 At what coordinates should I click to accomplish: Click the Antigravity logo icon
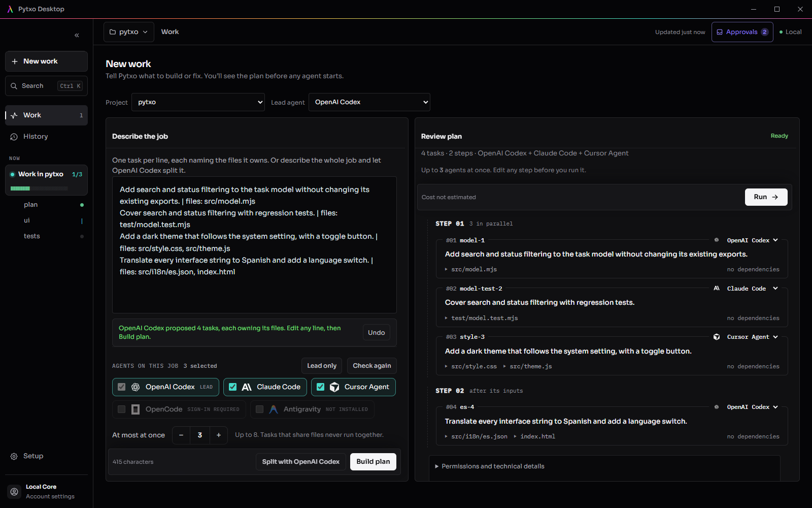274,409
